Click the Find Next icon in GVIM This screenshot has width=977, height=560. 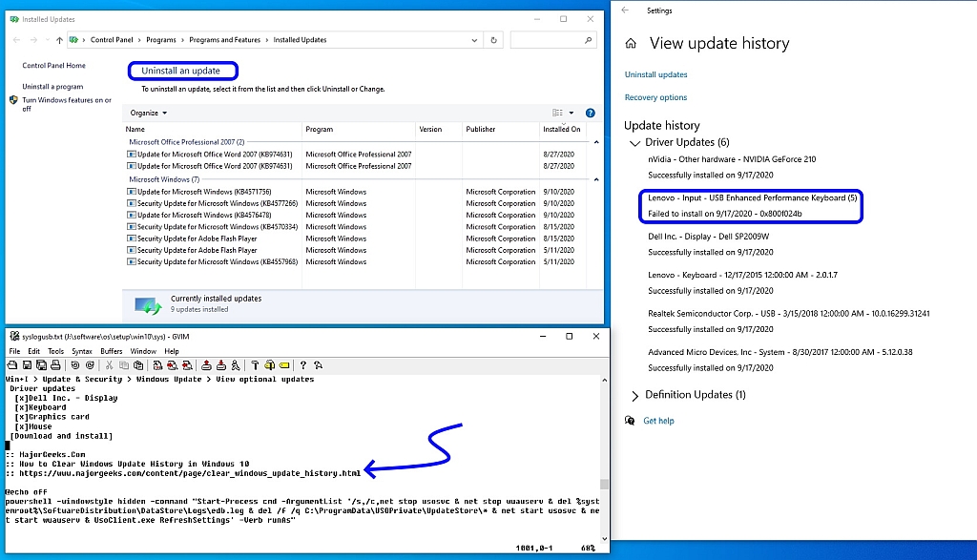click(x=172, y=365)
